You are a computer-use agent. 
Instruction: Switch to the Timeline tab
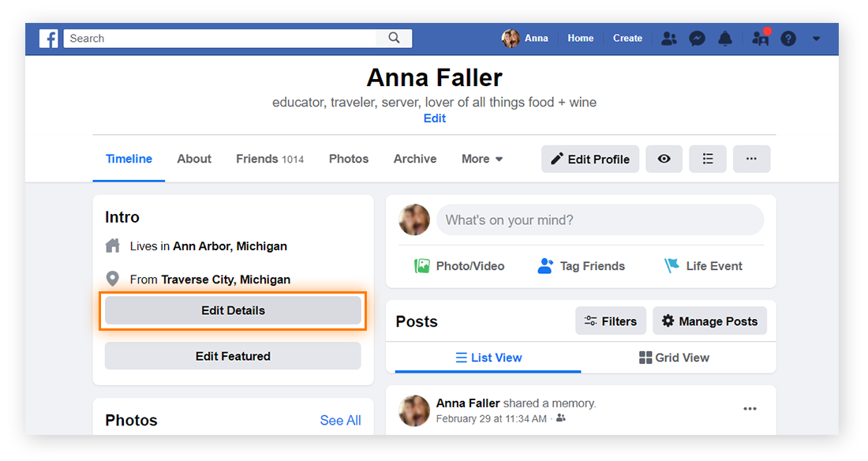pos(129,159)
